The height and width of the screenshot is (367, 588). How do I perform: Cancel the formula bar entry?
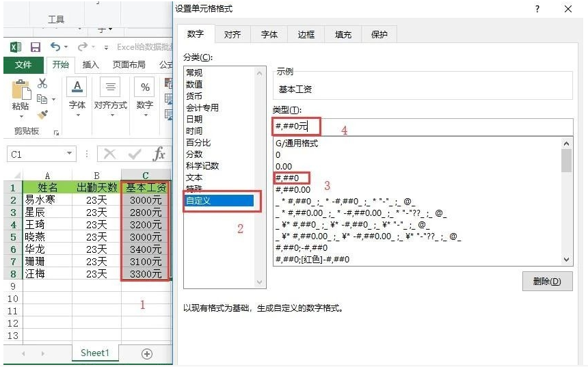click(109, 154)
